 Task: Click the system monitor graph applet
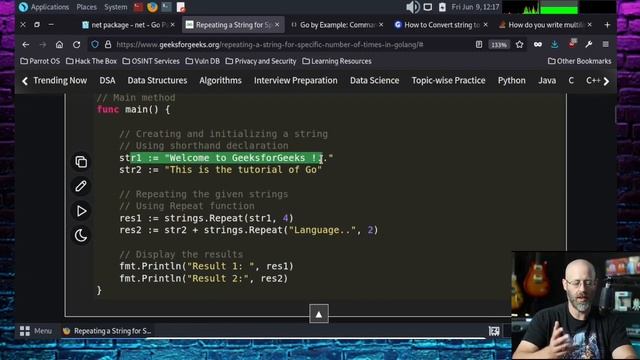(x=559, y=7)
